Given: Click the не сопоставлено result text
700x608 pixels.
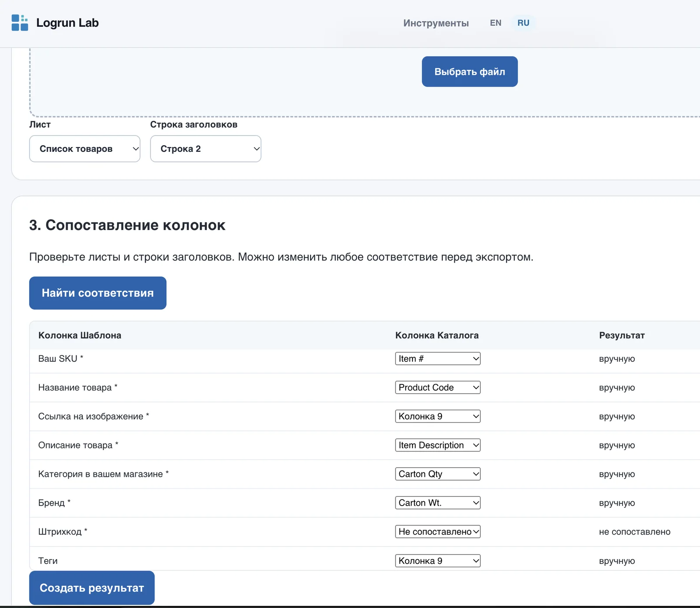Looking at the screenshot, I should (x=634, y=532).
